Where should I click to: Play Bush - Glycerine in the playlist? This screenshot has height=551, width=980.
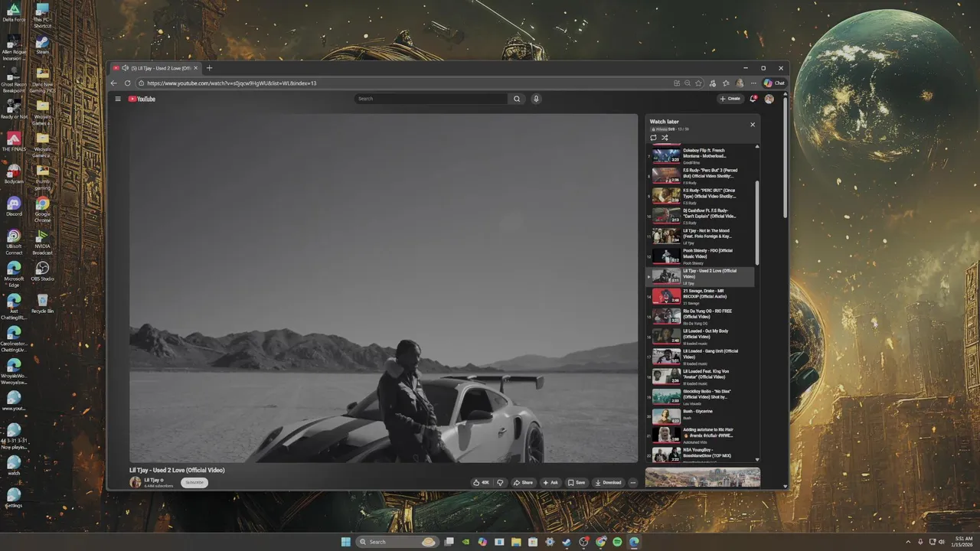(x=701, y=416)
